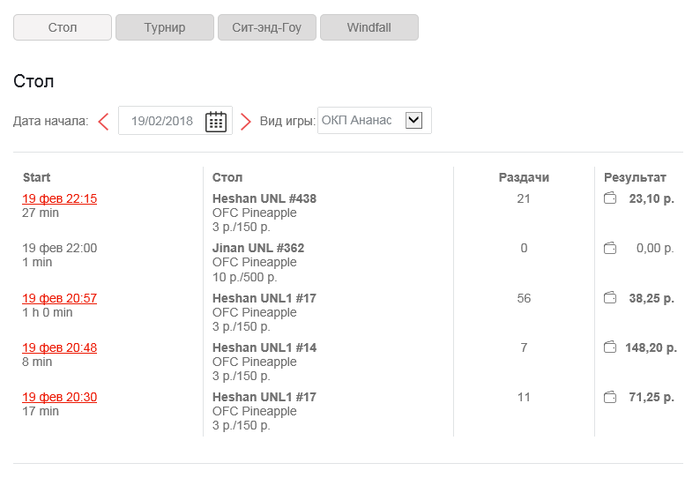This screenshot has width=700, height=478.
Task: Switch to the Турнир tab
Action: pyautogui.click(x=164, y=27)
